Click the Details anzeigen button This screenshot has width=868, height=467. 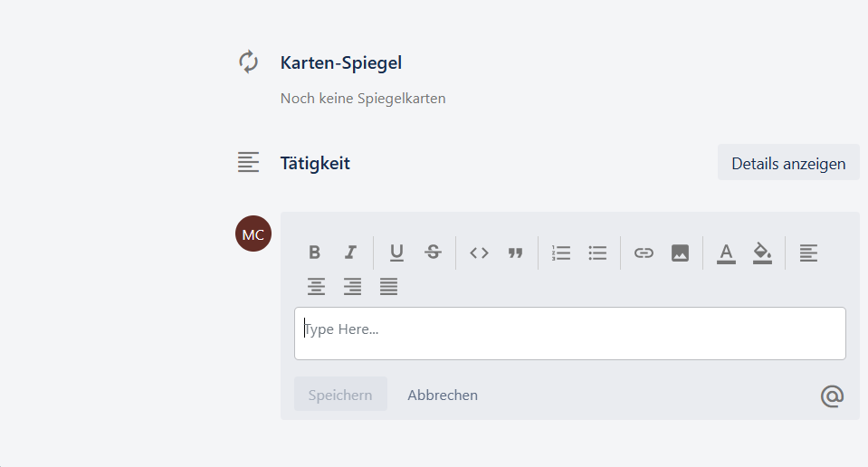pos(788,163)
